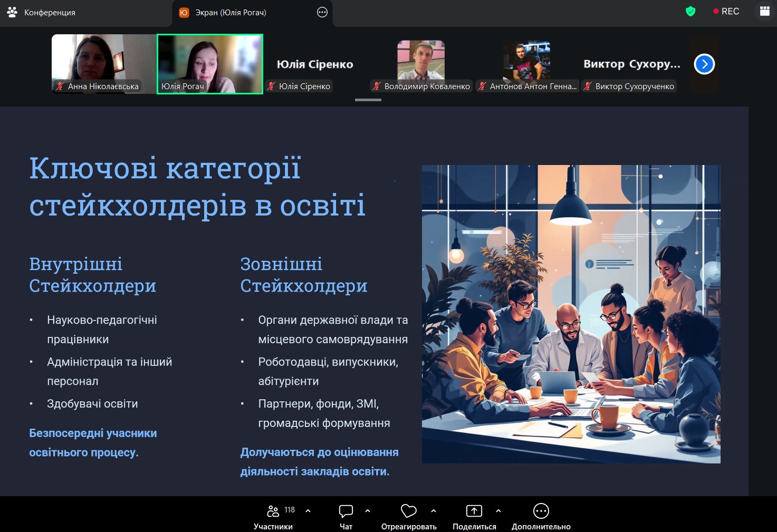Click the Отреагировать heart reaction icon

pos(408,511)
